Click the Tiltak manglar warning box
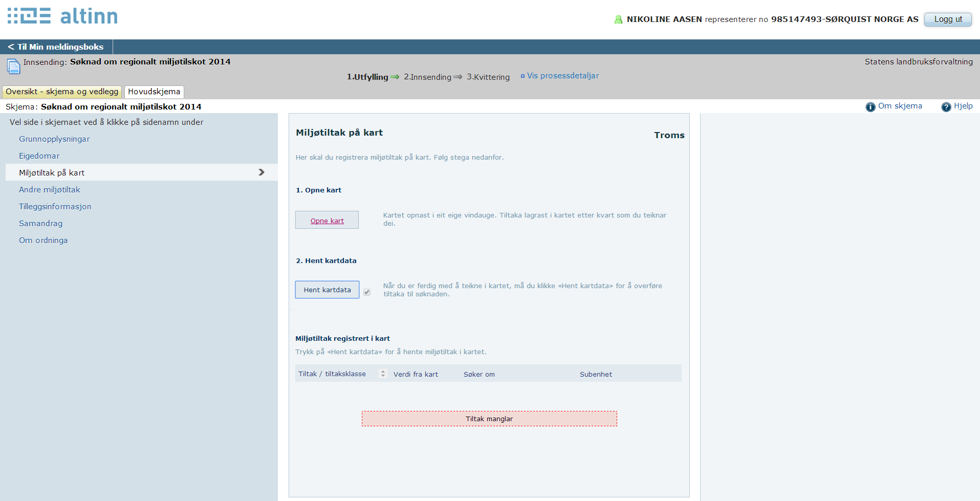980x501 pixels. 489,419
